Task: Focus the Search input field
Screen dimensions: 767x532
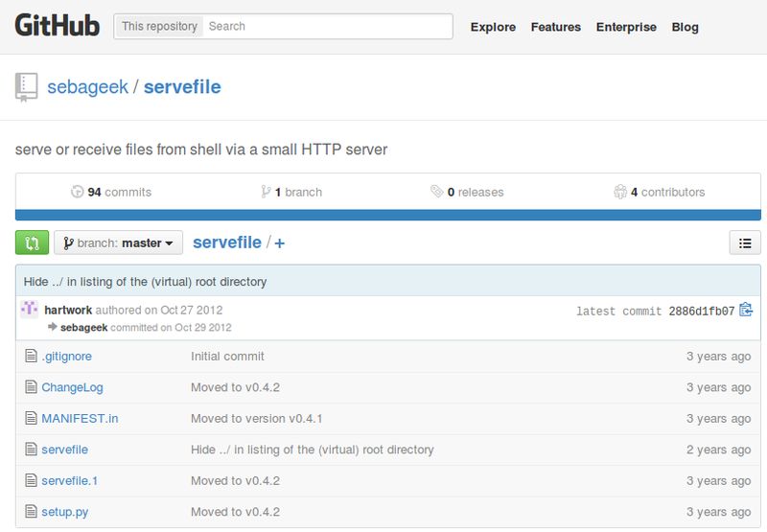Action: pyautogui.click(x=327, y=26)
